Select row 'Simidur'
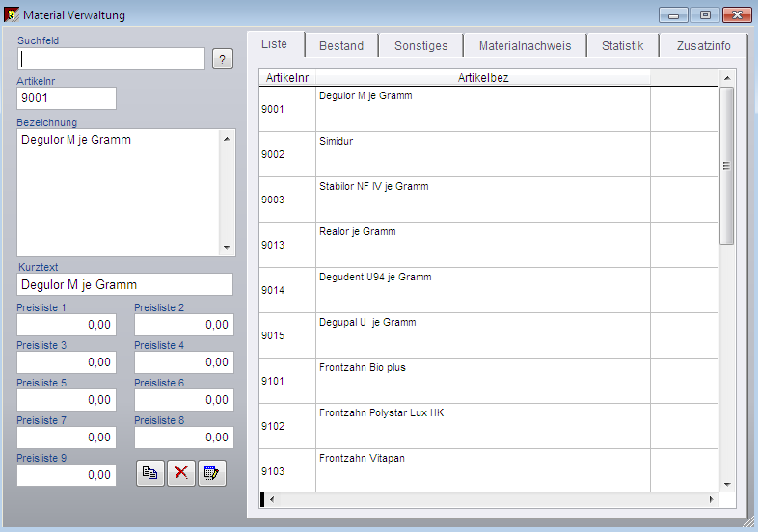 [489, 154]
